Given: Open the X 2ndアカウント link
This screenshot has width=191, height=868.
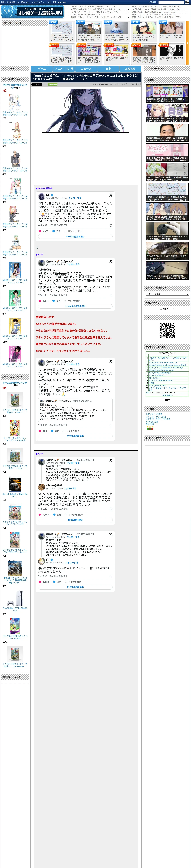Looking at the screenshot, I should point(39,2).
